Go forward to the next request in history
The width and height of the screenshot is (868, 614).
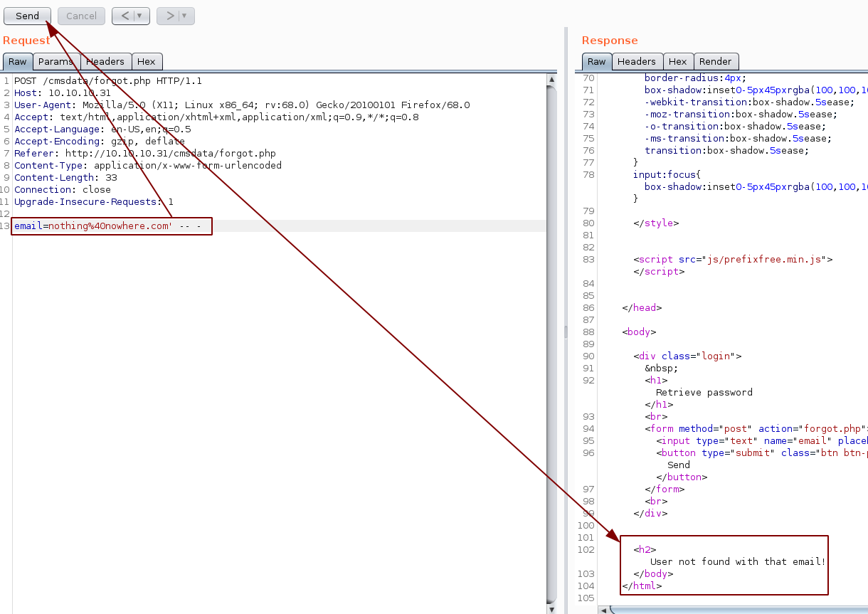coord(169,16)
